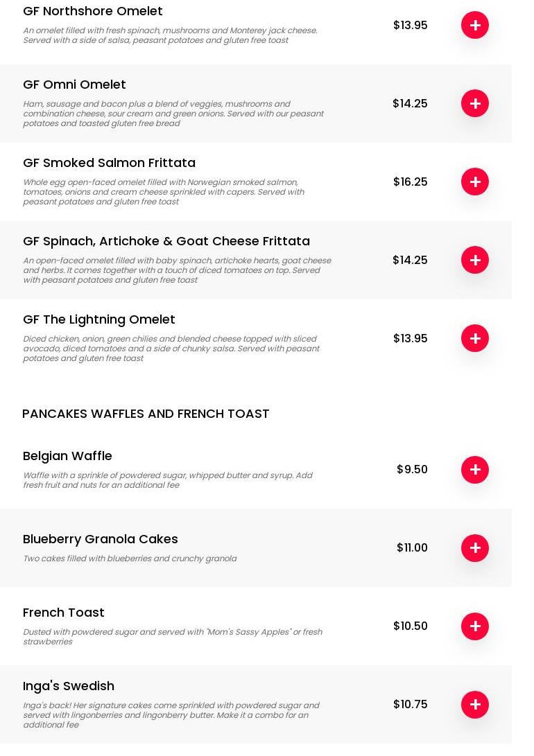Select GF The Lightning Omelet title
The image size is (534, 756).
(98, 319)
